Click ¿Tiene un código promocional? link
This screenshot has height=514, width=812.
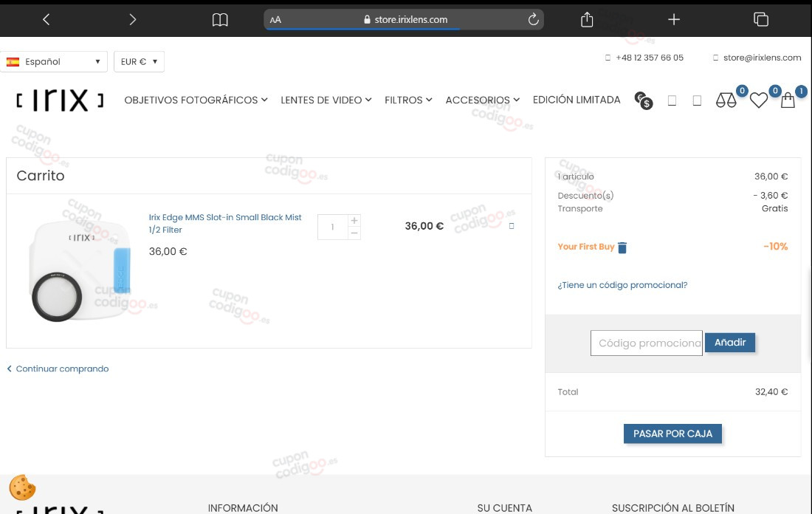[622, 285]
